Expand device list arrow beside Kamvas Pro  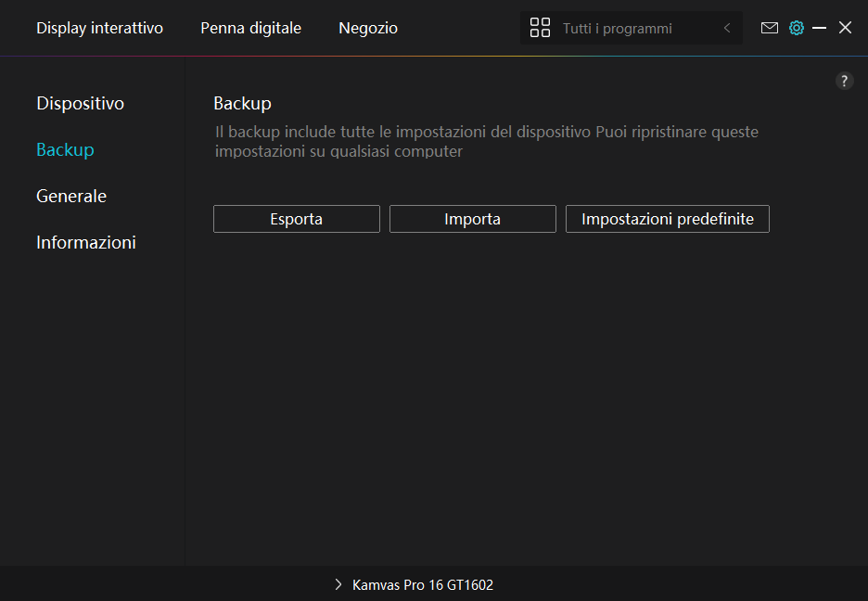[338, 585]
